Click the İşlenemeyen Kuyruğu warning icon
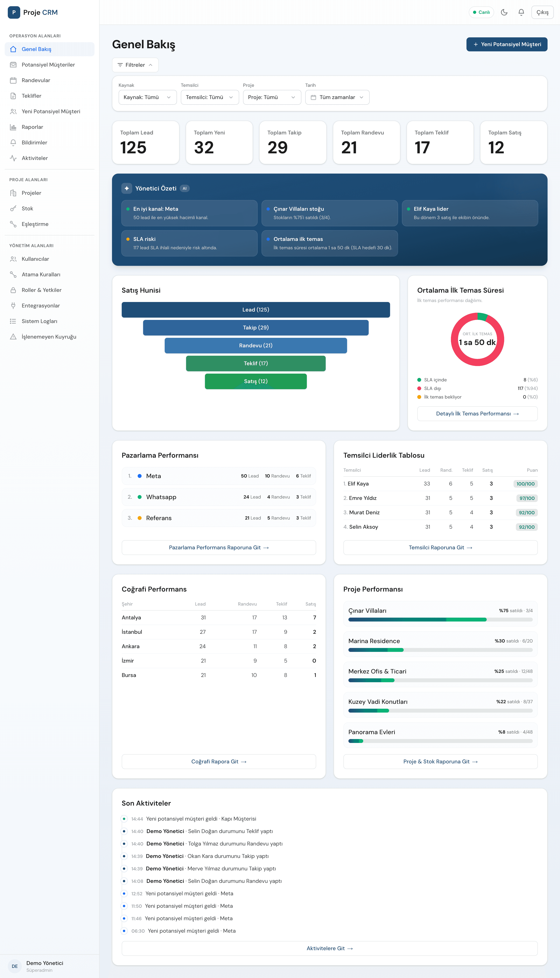Image resolution: width=560 pixels, height=978 pixels. 13,337
